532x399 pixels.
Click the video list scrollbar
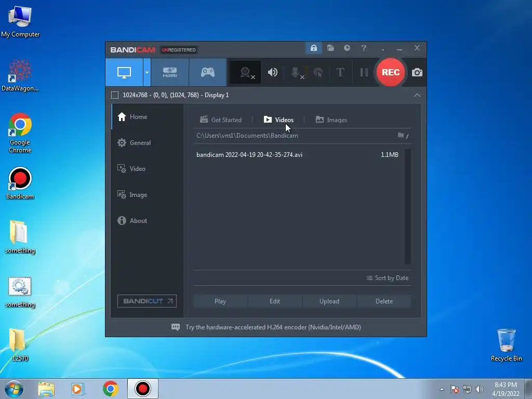click(x=408, y=206)
